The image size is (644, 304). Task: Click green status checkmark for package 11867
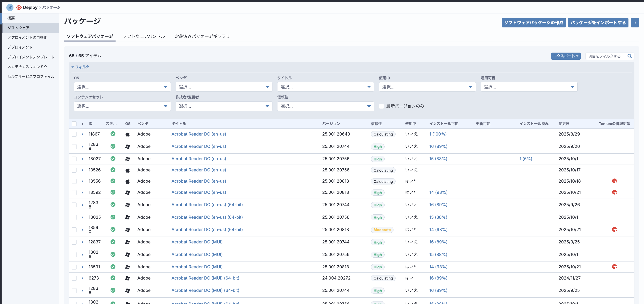click(113, 134)
